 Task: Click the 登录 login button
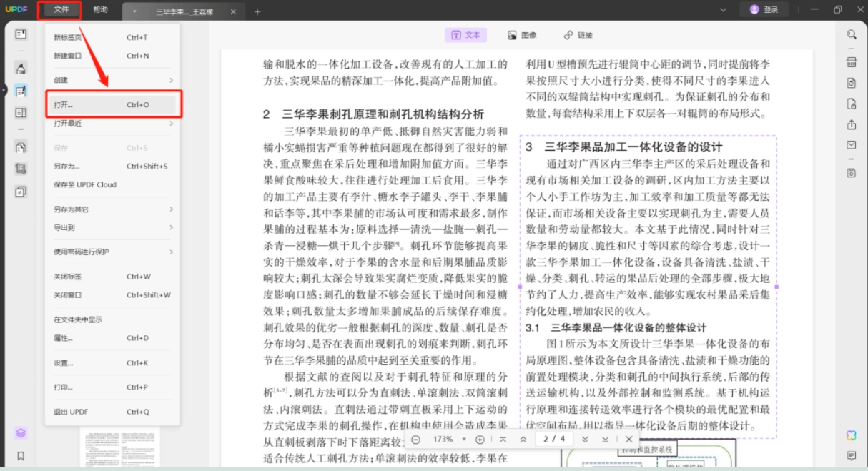[764, 10]
